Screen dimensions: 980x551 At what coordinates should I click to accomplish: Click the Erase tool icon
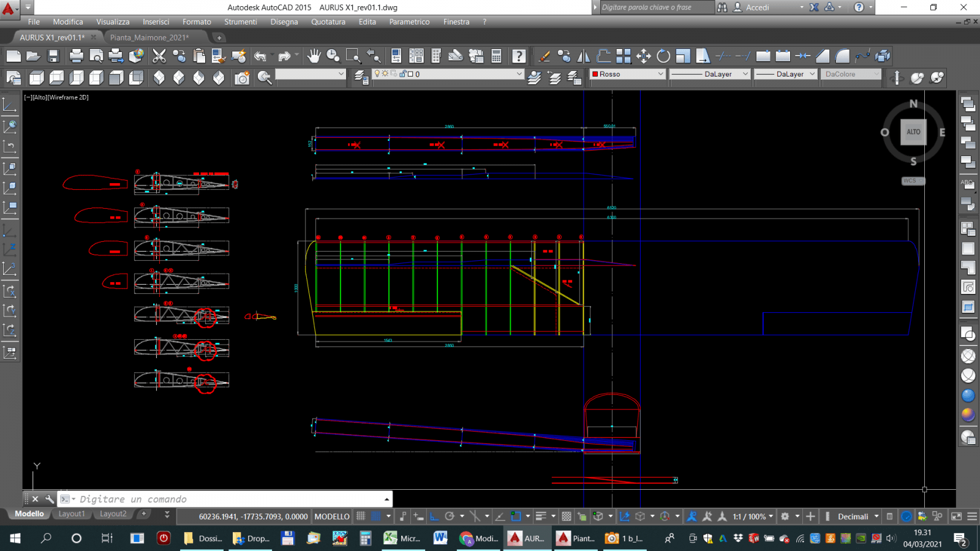(544, 56)
